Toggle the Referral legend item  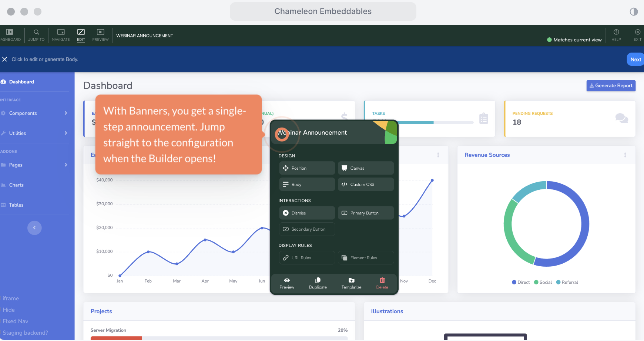point(567,282)
